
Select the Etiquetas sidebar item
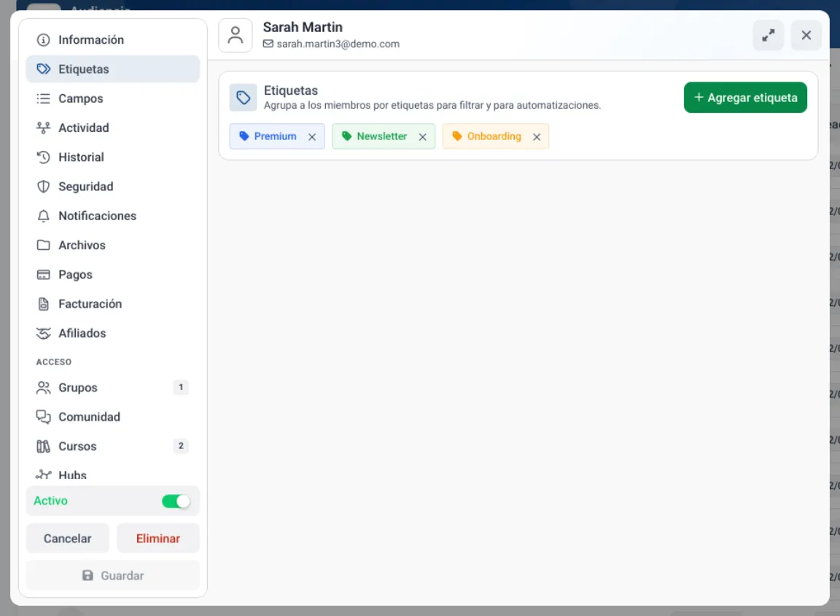(x=112, y=69)
